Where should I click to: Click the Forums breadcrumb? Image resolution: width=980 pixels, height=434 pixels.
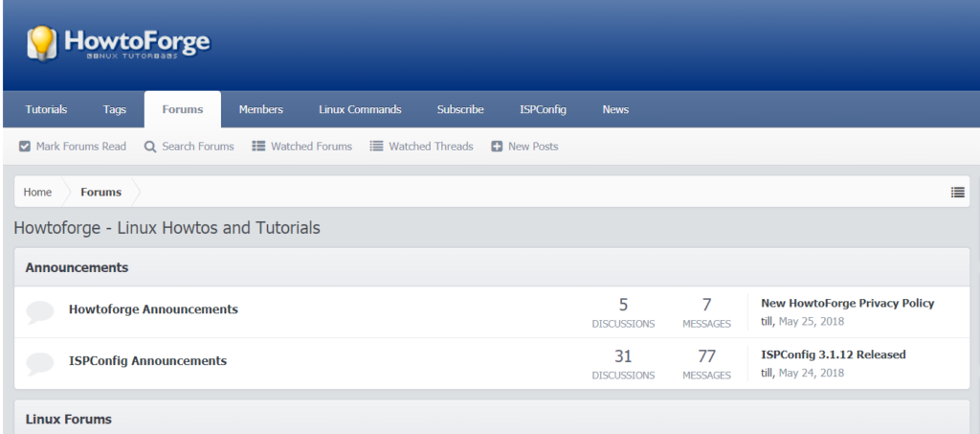[100, 192]
